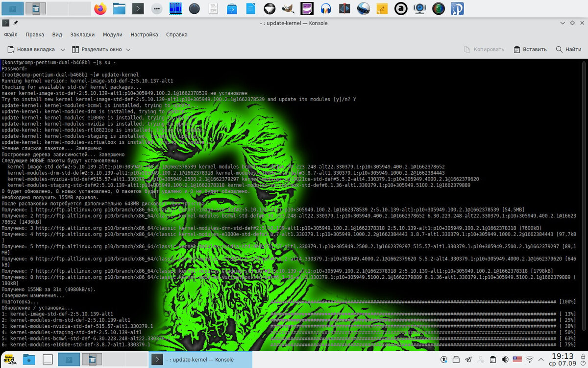Open the Модули menu
588x368 pixels.
tap(113, 35)
